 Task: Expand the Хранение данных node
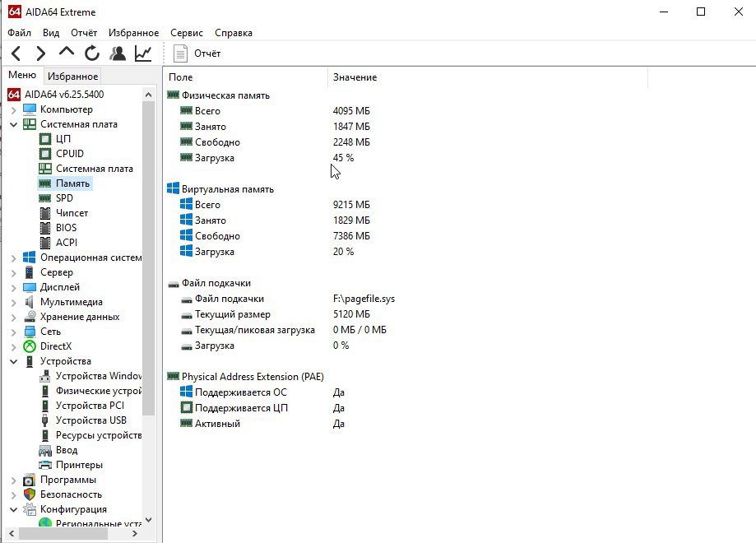(x=13, y=318)
